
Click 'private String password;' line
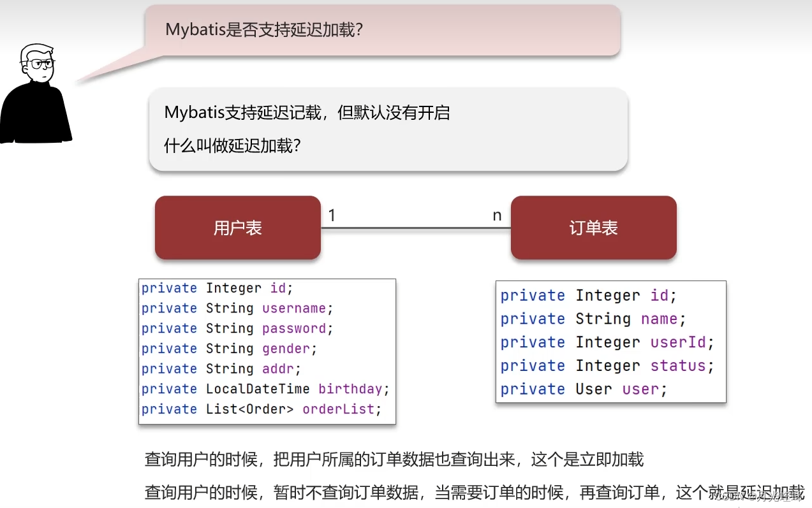(x=237, y=329)
